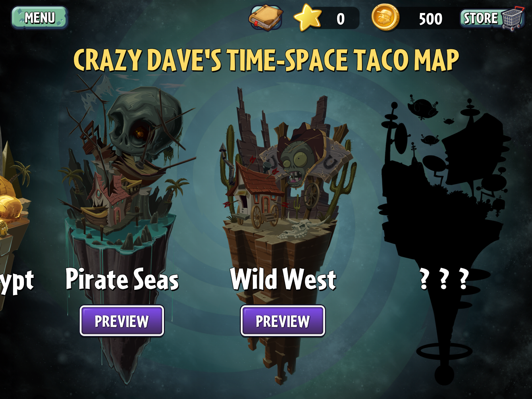
Task: Tap the gold coin icon
Action: (385, 17)
